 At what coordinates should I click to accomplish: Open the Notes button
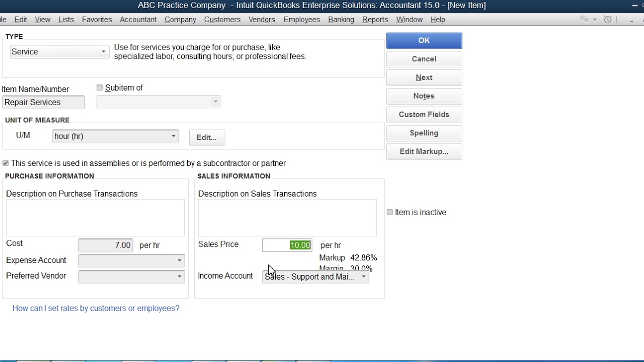click(424, 96)
